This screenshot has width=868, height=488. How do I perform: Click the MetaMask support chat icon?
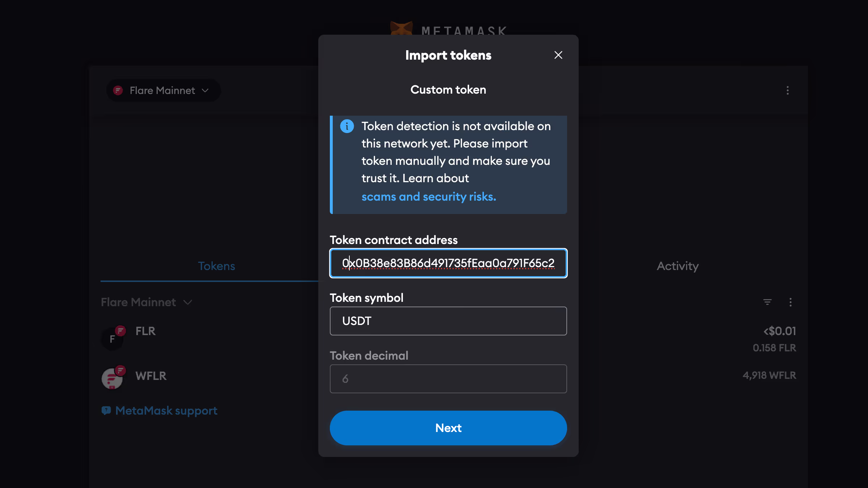coord(106,411)
